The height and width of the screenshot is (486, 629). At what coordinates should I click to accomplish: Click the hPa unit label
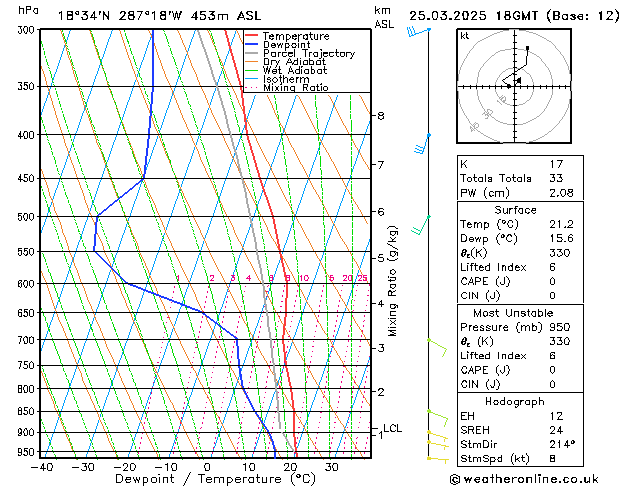coord(28,10)
